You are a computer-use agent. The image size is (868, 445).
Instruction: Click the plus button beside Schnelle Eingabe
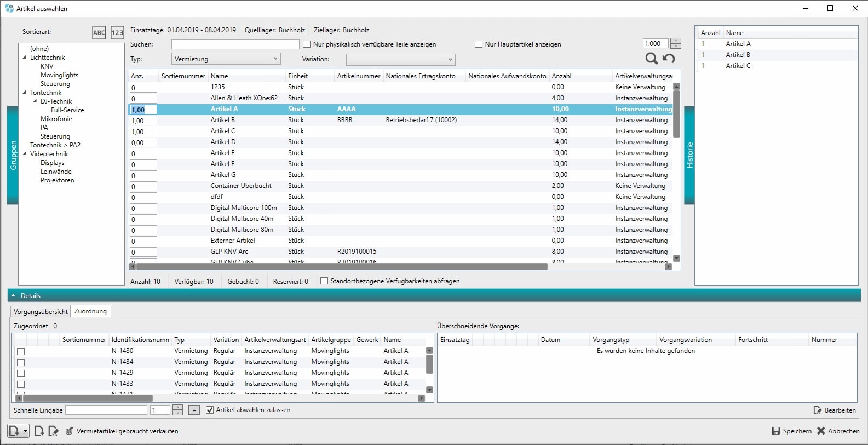tap(194, 410)
